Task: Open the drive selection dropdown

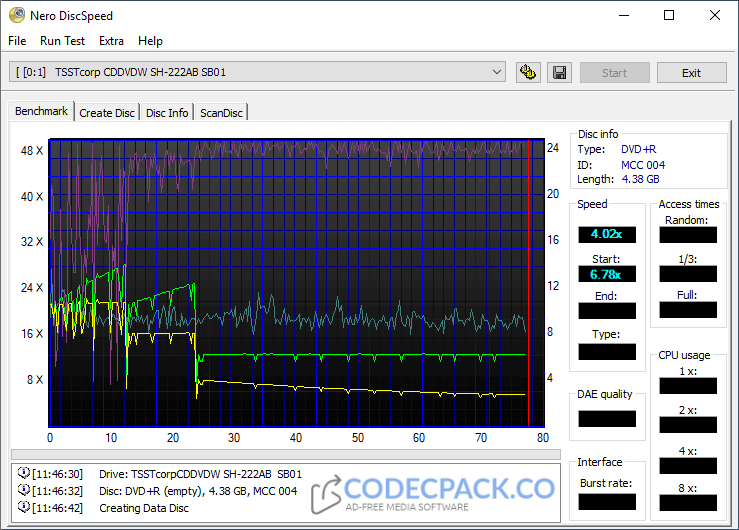Action: [257, 72]
